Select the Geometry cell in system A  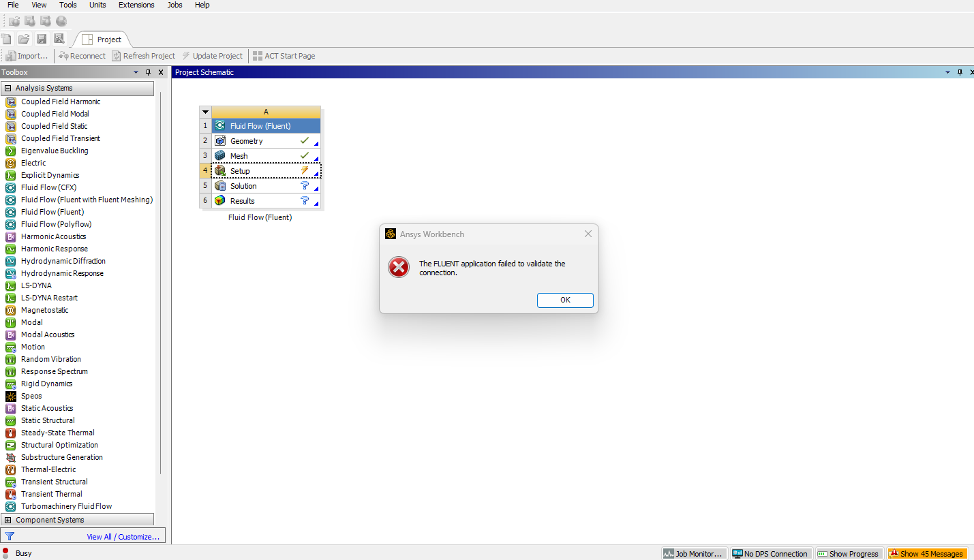266,141
